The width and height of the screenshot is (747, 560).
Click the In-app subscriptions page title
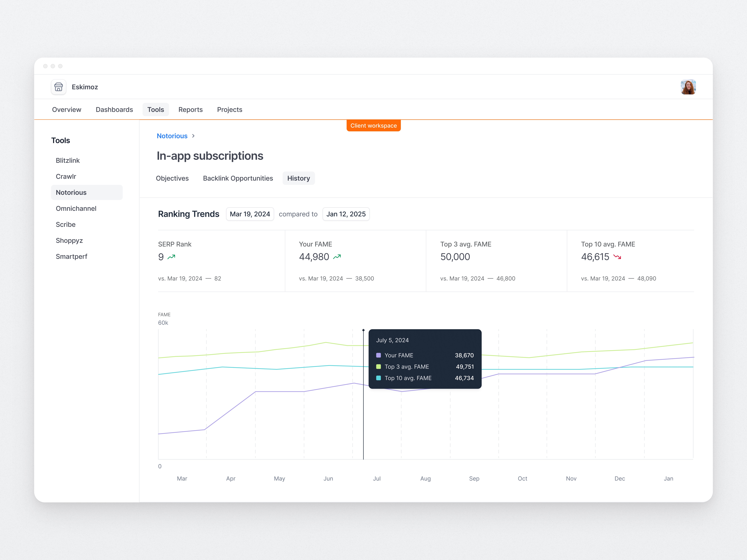pyautogui.click(x=210, y=156)
